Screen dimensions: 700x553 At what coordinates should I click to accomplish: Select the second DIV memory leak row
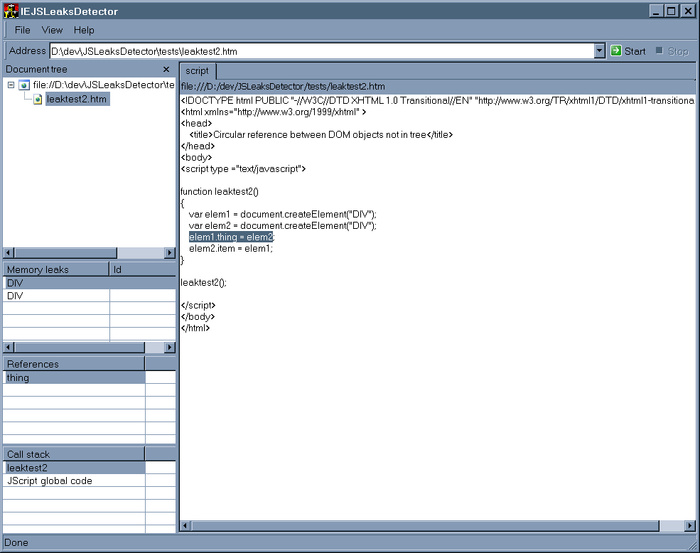coord(89,295)
